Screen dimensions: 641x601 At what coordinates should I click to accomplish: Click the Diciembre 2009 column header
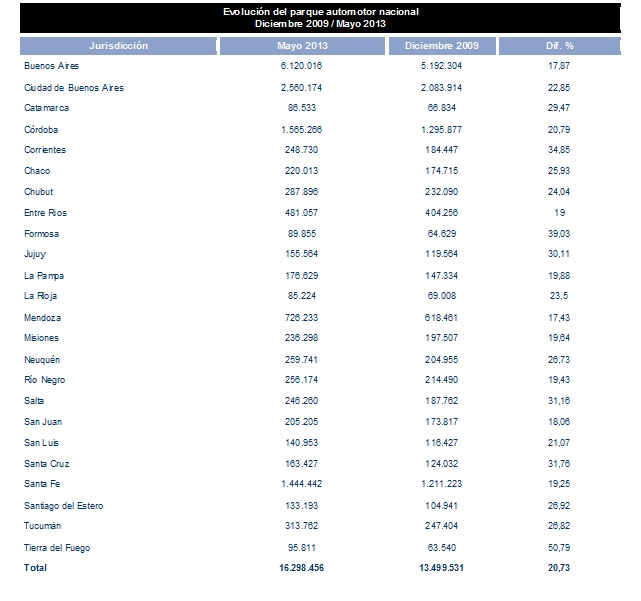point(443,46)
